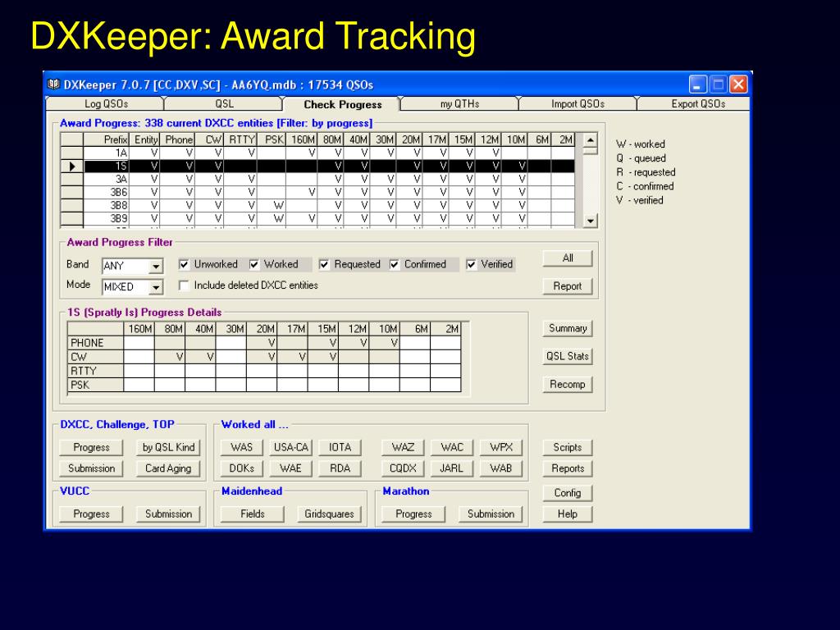The width and height of the screenshot is (840, 630).
Task: Click the PSK row label in progress details
Action: 95,385
